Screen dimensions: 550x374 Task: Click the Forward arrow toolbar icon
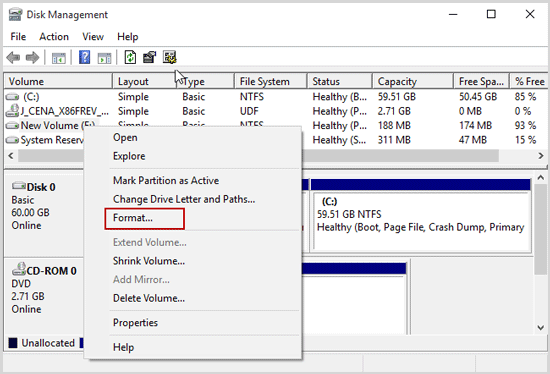coord(33,57)
